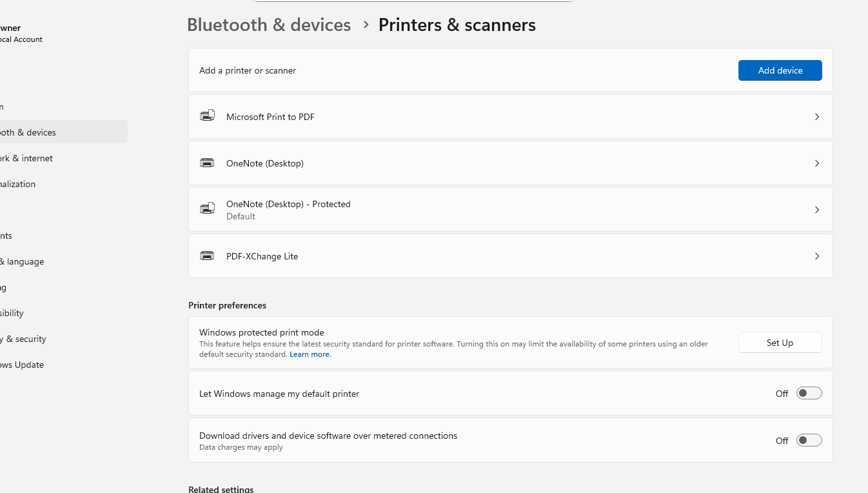
Task: Open Network & internet in the sidebar
Action: (27, 158)
